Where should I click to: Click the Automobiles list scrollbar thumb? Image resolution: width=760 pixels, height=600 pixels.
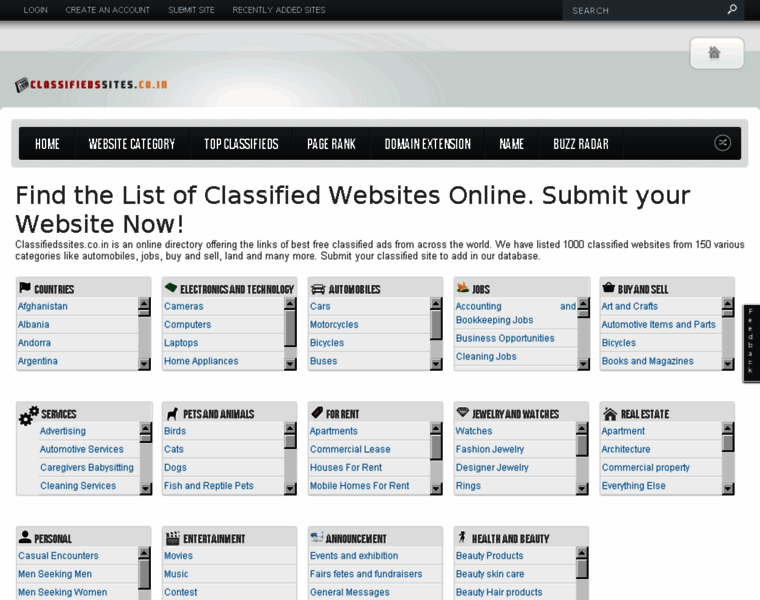[436, 324]
